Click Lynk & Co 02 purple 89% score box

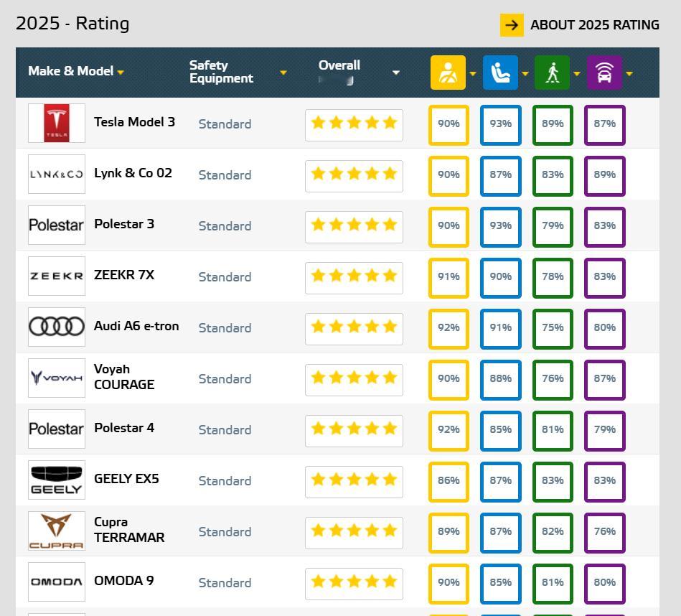pyautogui.click(x=605, y=176)
